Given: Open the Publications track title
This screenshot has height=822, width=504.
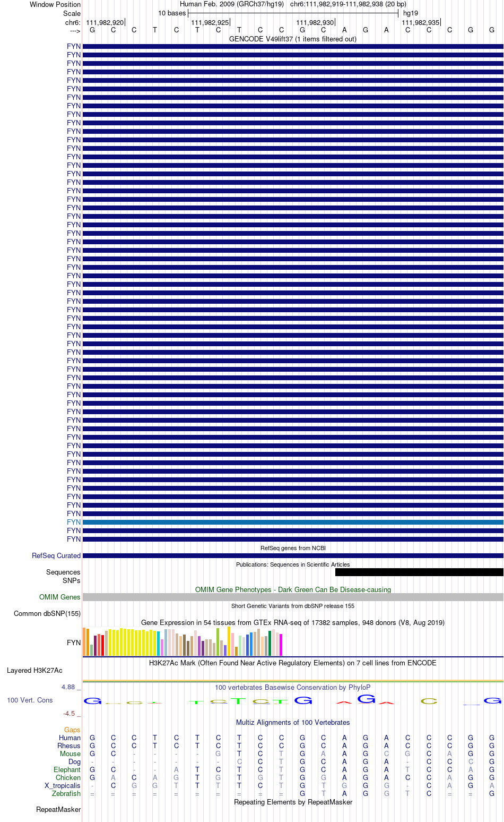Looking at the screenshot, I should click(293, 564).
